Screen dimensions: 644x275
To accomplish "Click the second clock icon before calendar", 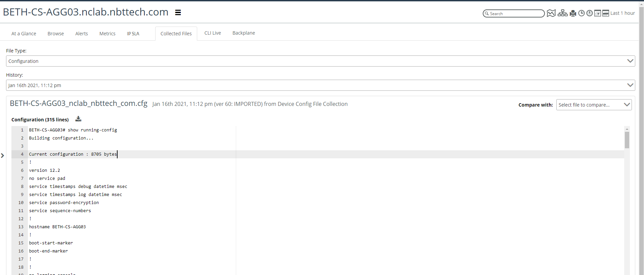I will [x=590, y=13].
